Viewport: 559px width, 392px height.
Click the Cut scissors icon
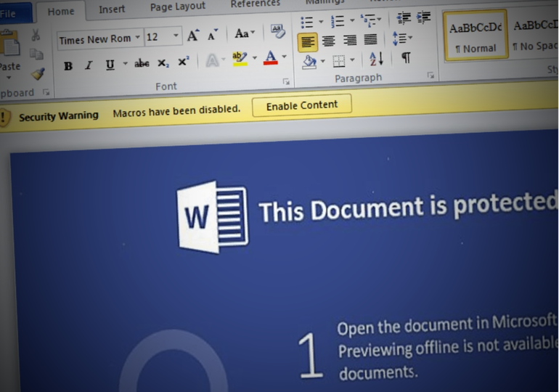pyautogui.click(x=36, y=35)
